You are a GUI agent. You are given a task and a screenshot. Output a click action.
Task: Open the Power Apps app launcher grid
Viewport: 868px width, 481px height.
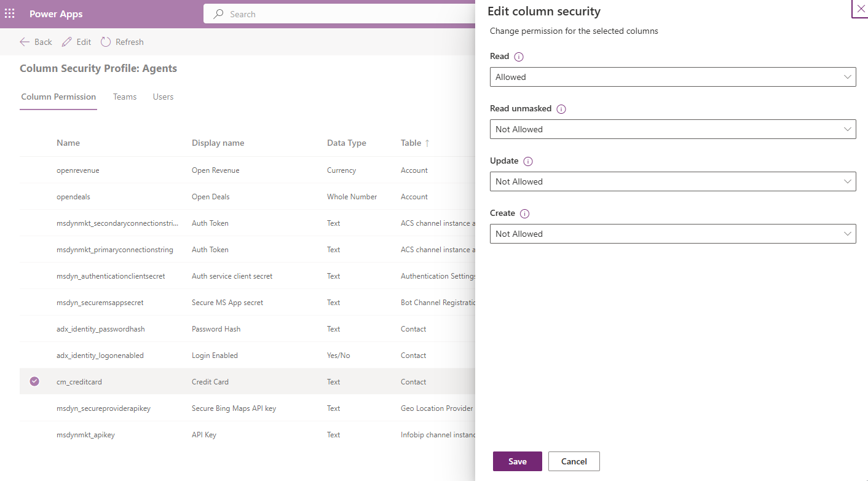pos(9,14)
